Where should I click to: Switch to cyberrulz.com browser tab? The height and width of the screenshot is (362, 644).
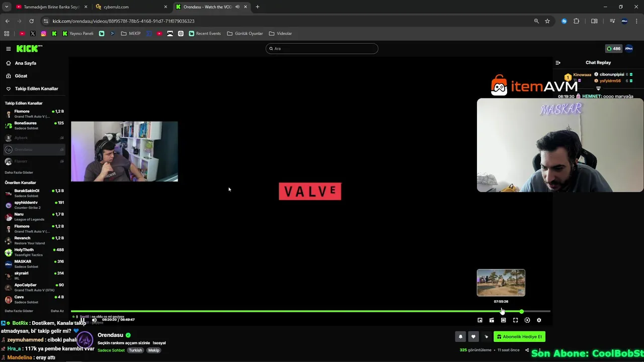[131, 7]
